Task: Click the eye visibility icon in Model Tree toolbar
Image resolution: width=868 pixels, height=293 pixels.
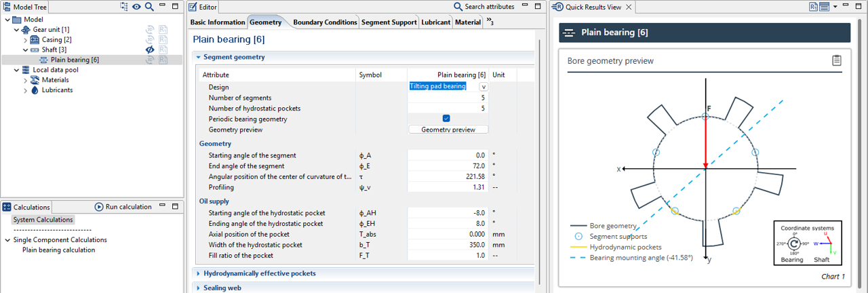Action: point(136,7)
